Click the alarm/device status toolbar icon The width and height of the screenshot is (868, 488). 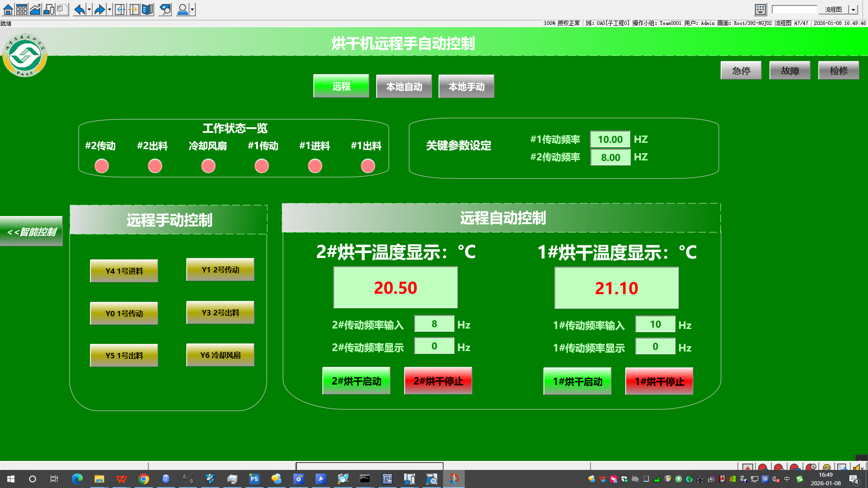(x=48, y=9)
